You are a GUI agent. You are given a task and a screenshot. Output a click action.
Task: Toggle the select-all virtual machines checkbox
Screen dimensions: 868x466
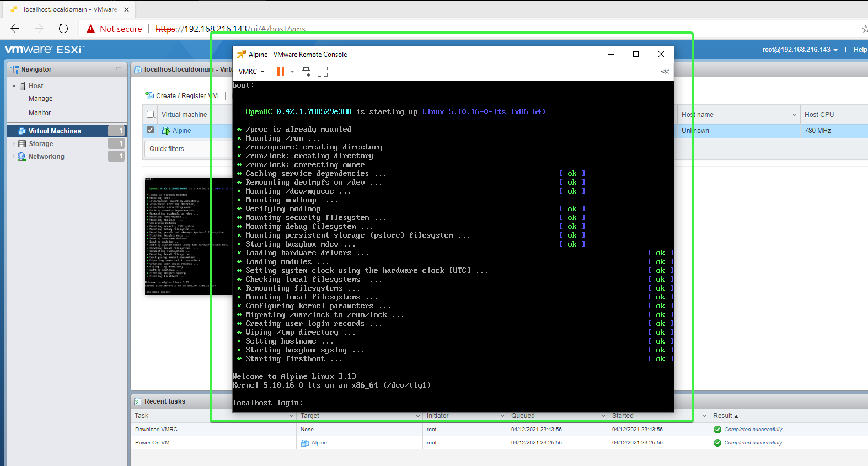151,115
